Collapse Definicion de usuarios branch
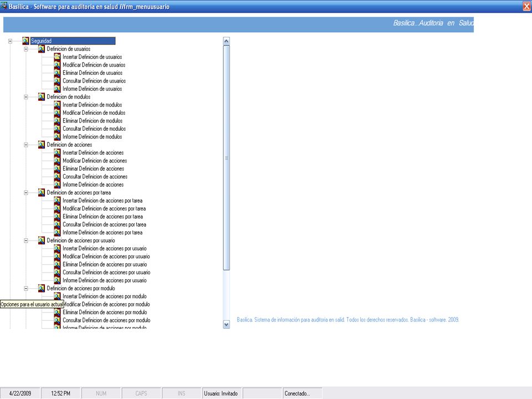532x399 pixels. (x=26, y=49)
